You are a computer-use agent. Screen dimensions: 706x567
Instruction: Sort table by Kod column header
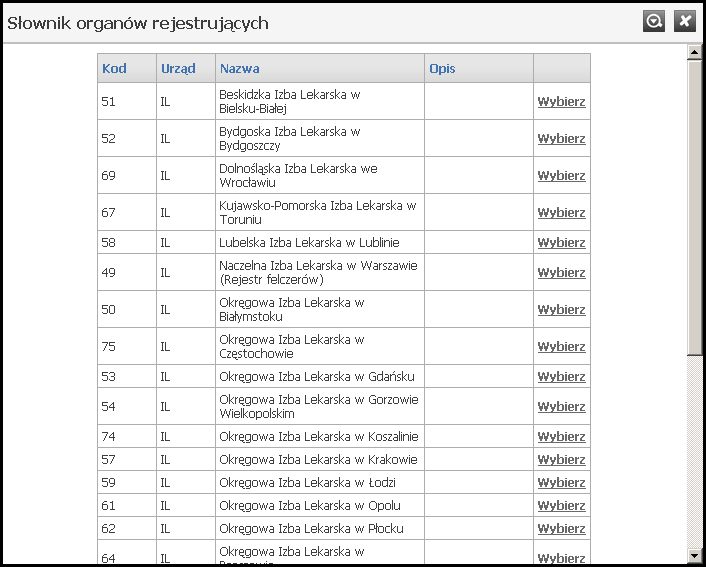pos(114,69)
